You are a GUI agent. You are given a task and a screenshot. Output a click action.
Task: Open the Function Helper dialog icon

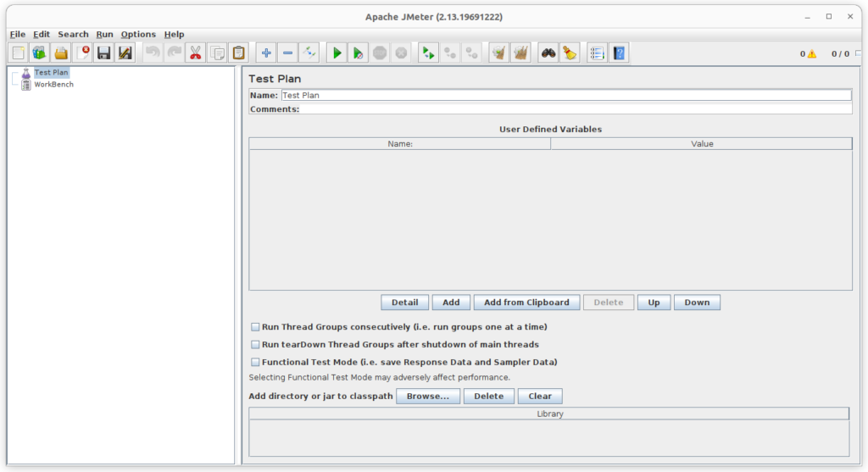click(x=598, y=53)
